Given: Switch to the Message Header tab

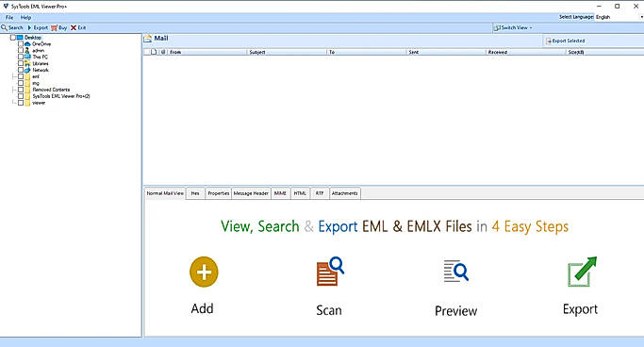Looking at the screenshot, I should 251,193.
